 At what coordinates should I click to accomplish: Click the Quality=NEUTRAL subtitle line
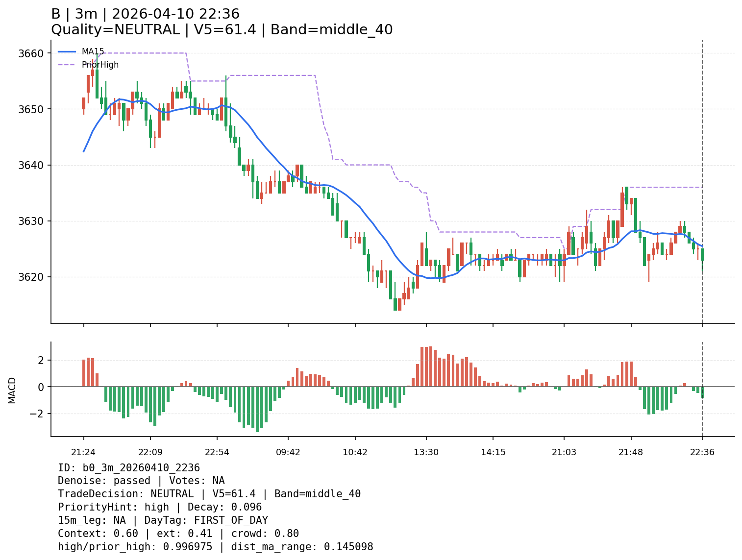click(222, 30)
